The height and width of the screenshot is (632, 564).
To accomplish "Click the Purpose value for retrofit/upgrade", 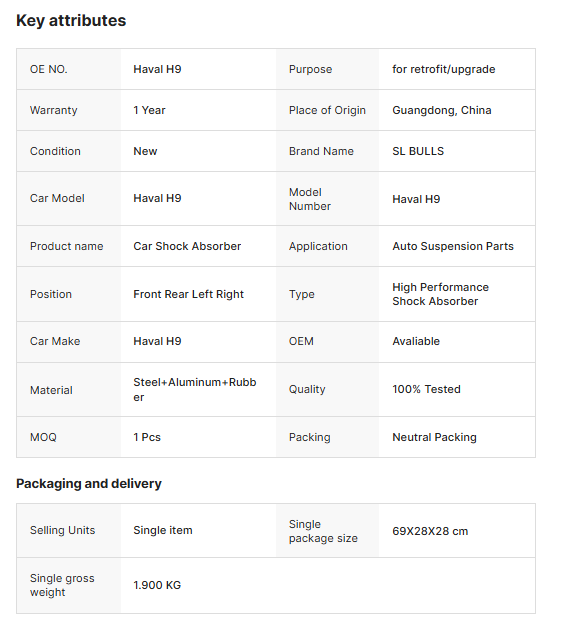I will (x=443, y=69).
